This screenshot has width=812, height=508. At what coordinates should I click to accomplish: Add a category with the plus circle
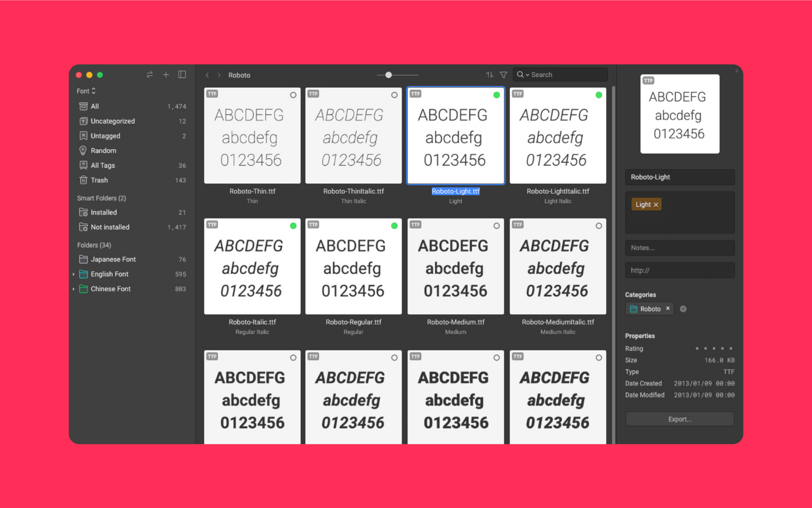683,309
